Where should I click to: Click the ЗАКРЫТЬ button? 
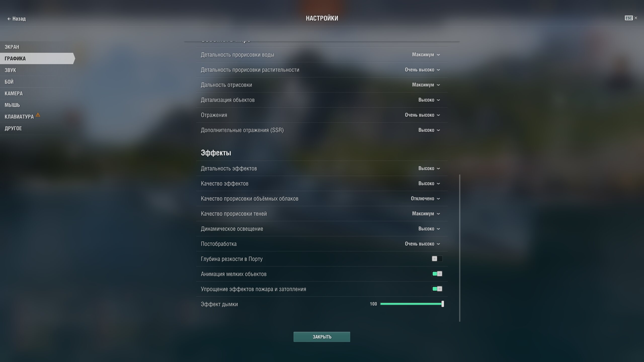click(x=322, y=337)
